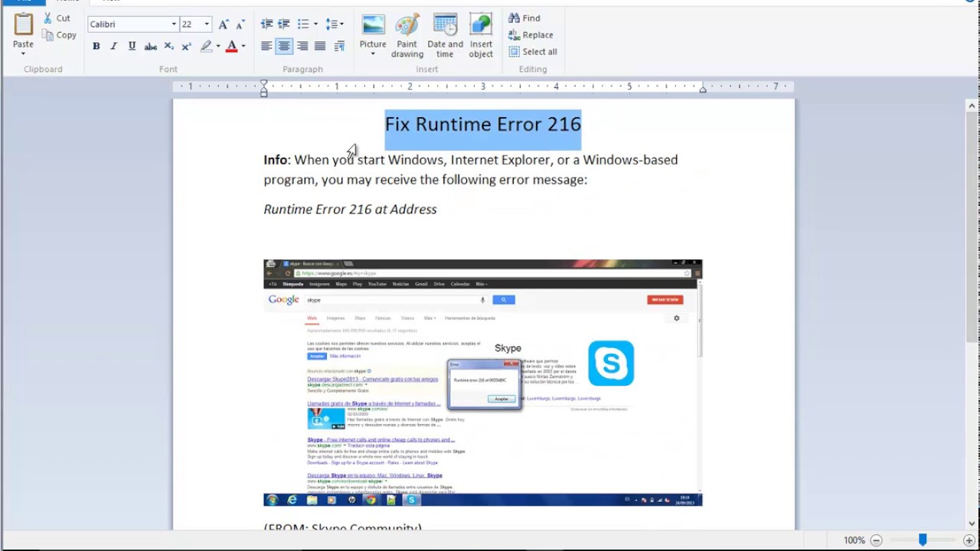Select the Center alignment button
Image resolution: width=980 pixels, height=551 pixels.
pos(284,47)
